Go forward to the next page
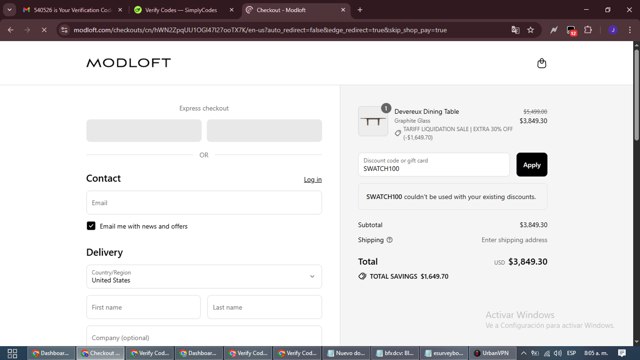The height and width of the screenshot is (360, 640). pos(27,30)
